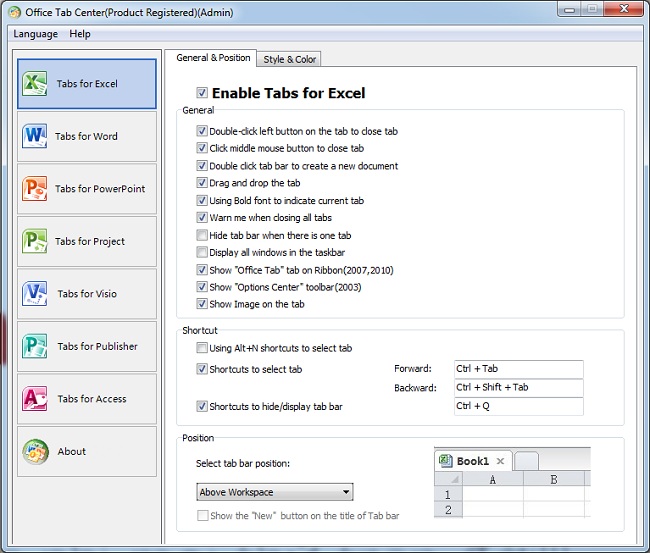The image size is (650, 553).
Task: Click the Ctrl + Q shortcut field
Action: (x=519, y=406)
